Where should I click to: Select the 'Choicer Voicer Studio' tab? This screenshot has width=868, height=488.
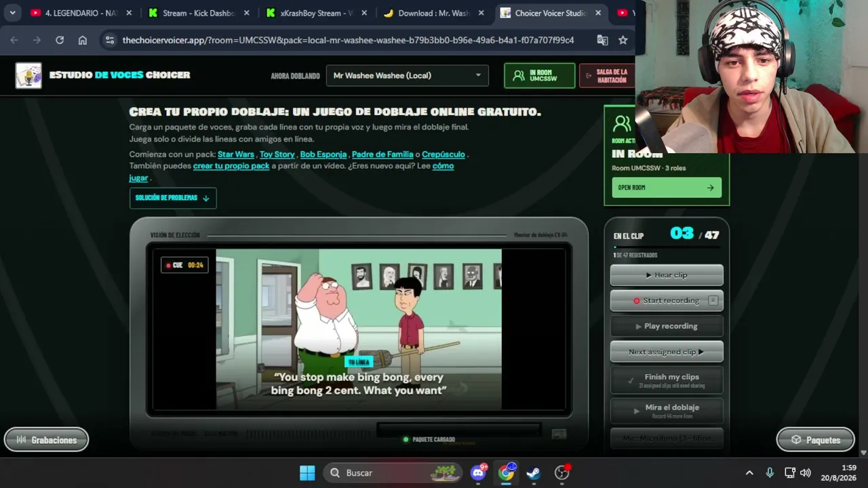pos(551,13)
